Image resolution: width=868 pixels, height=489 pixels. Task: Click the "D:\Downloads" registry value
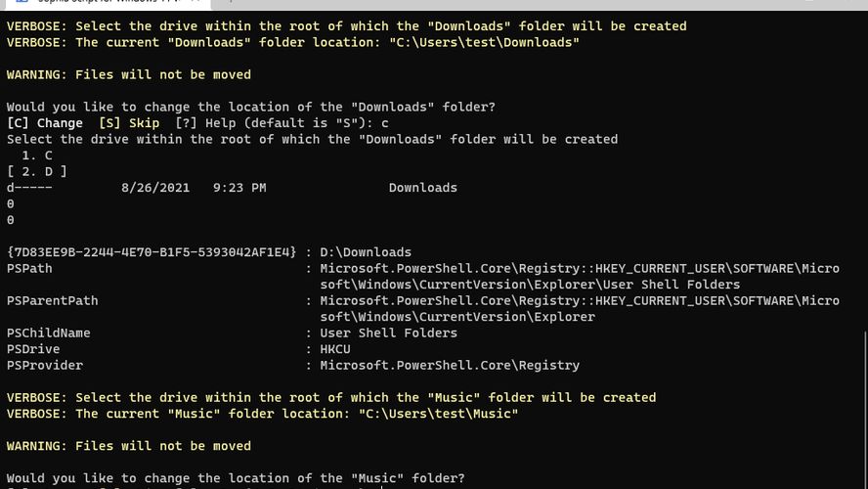click(x=366, y=252)
